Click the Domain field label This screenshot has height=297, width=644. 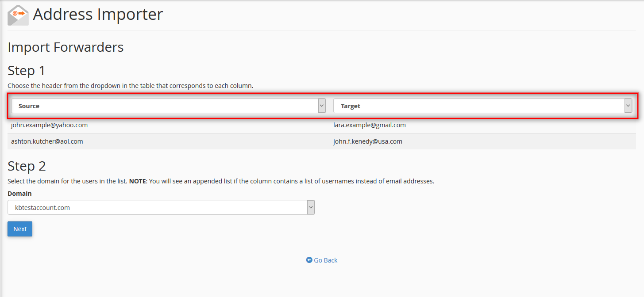pos(19,194)
